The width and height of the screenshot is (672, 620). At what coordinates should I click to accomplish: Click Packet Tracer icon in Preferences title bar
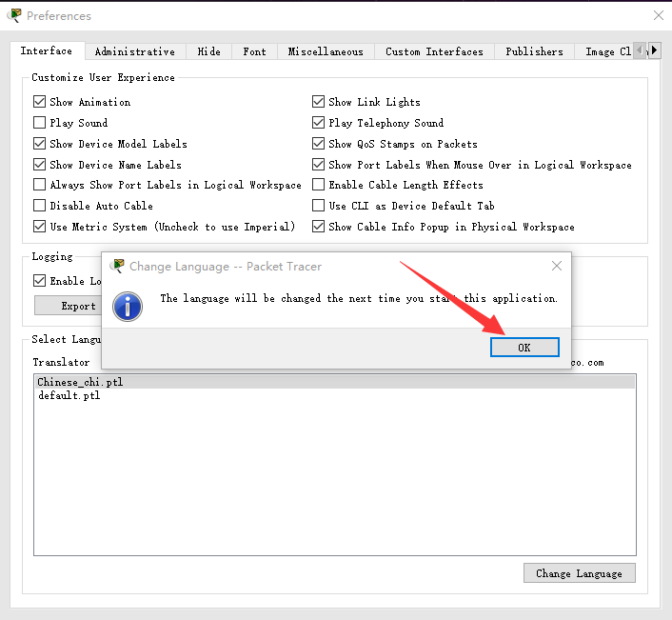(x=14, y=15)
